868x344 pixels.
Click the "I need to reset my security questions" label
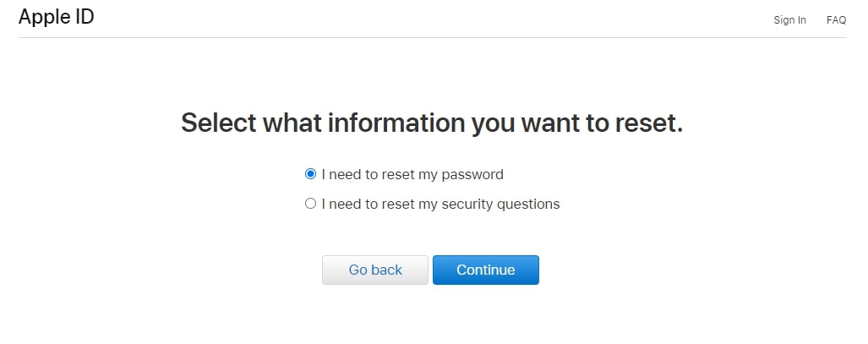coord(440,204)
